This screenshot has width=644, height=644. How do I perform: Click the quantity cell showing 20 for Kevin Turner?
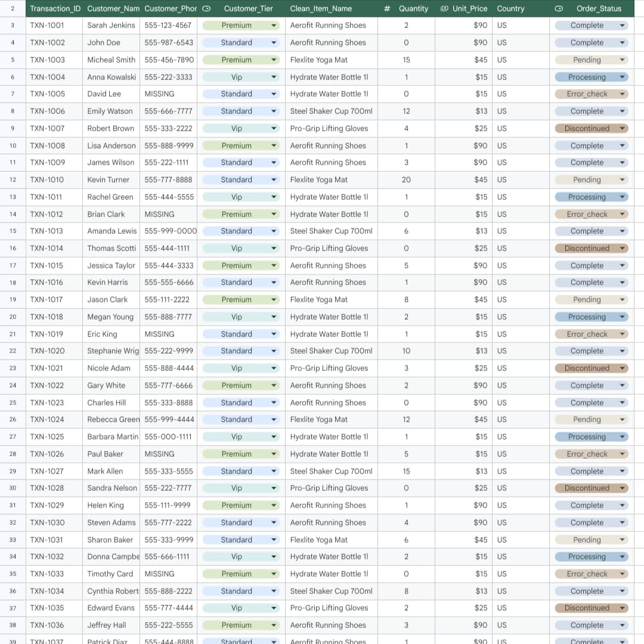pyautogui.click(x=406, y=180)
